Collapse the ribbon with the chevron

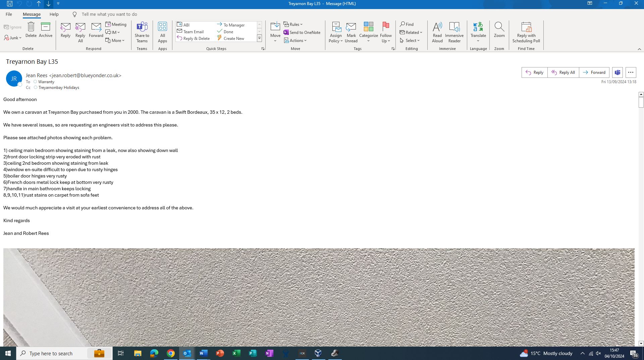point(639,49)
